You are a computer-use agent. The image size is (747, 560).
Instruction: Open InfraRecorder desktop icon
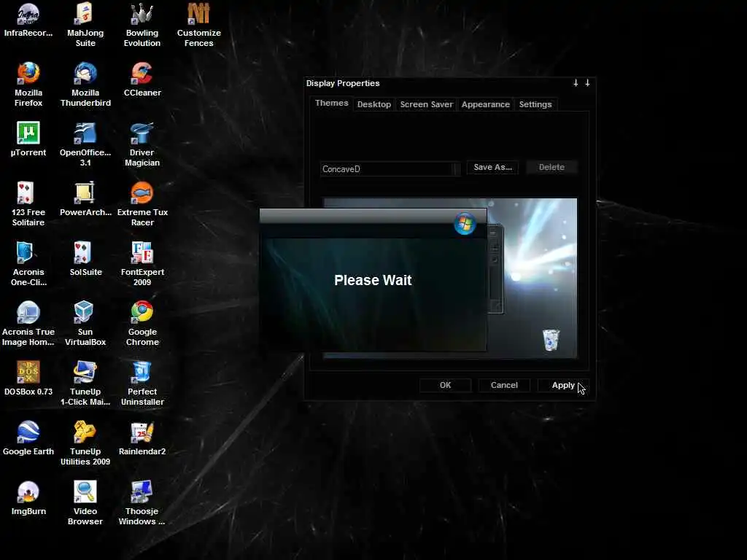tap(28, 20)
